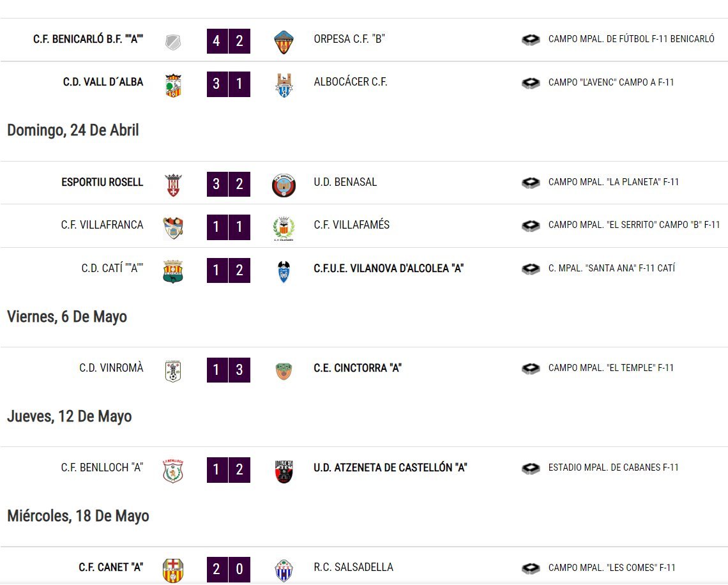Click the U.D. Benasal round crest
Screen dimensions: 728x585
click(x=284, y=185)
